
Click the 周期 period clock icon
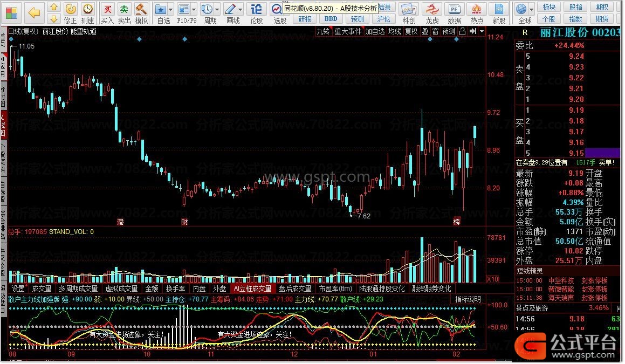pos(207,9)
